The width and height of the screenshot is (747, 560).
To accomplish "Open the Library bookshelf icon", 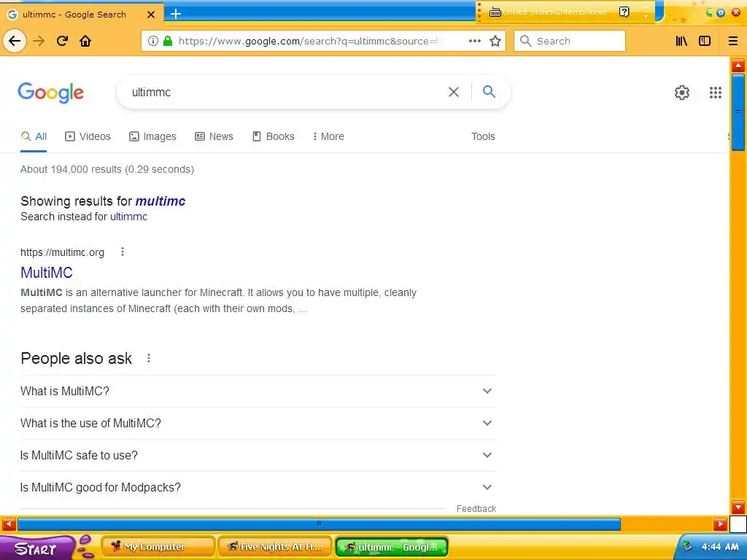I will (682, 41).
